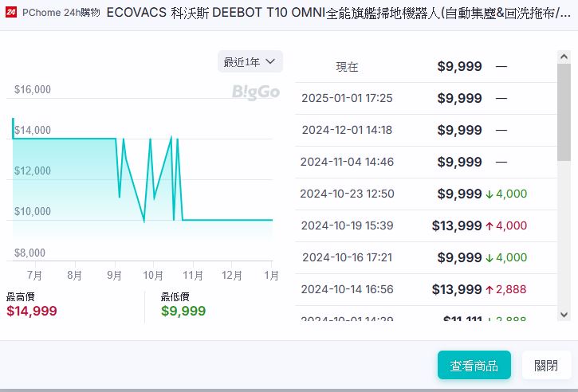Click the BigGo watermark logo on chart
The height and width of the screenshot is (392, 578).
pos(256,92)
